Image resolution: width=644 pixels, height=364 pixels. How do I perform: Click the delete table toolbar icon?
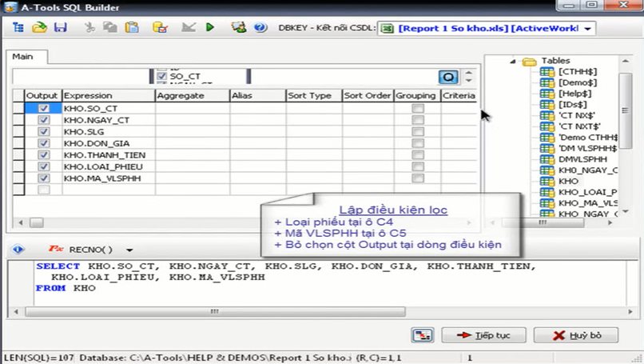click(x=160, y=27)
